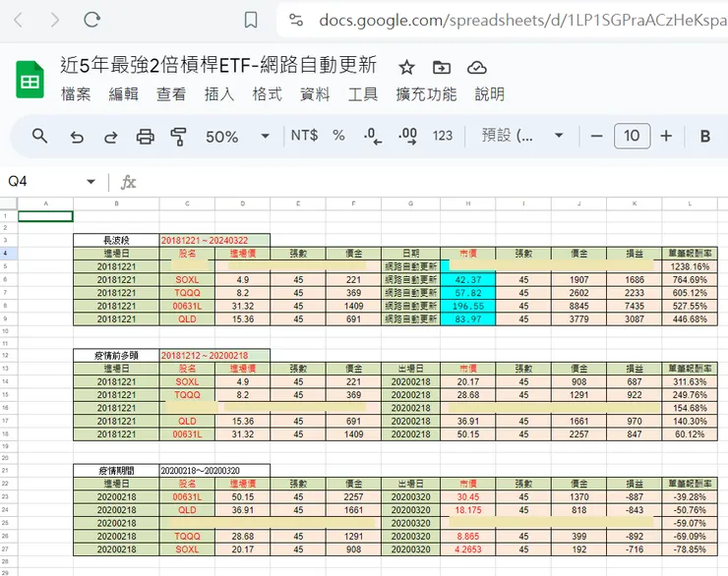728x576 pixels.
Task: Click the docs.google.com address bar
Action: (x=522, y=20)
